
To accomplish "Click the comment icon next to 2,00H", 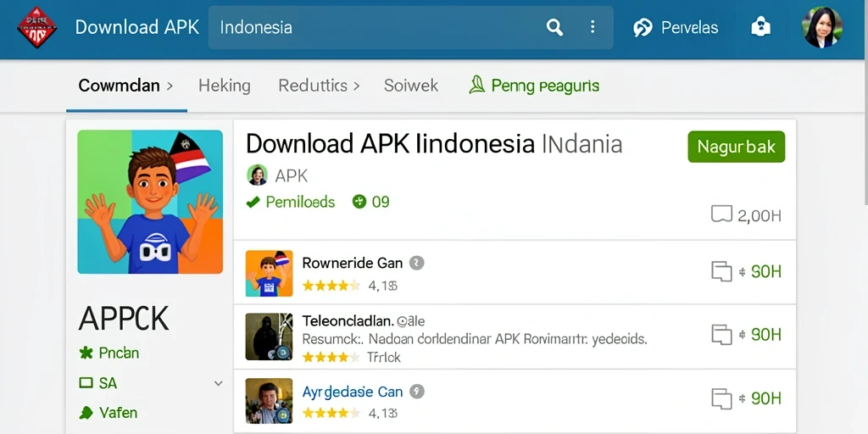I will (721, 214).
